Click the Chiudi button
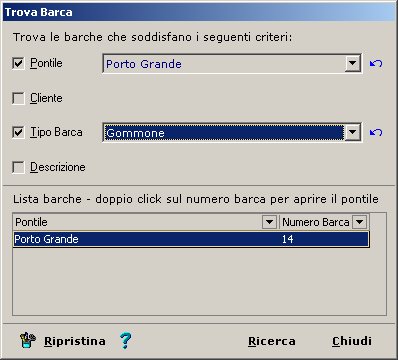398x360 pixels. point(352,341)
